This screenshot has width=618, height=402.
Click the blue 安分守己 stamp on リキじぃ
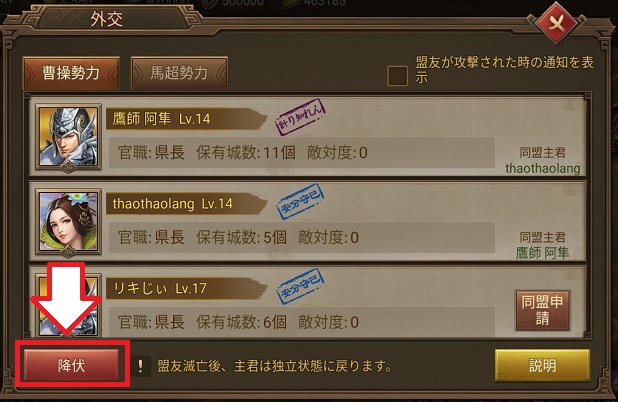pos(301,287)
